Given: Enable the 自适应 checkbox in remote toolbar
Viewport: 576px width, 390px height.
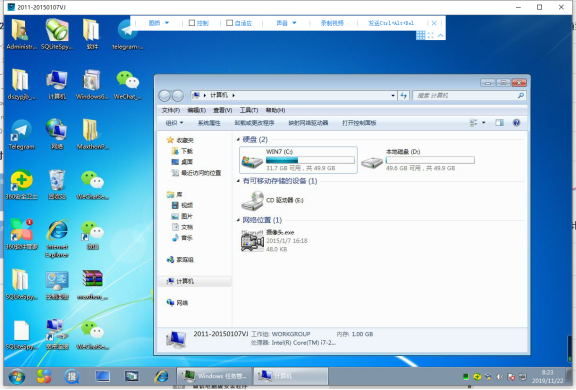Looking at the screenshot, I should (x=230, y=23).
